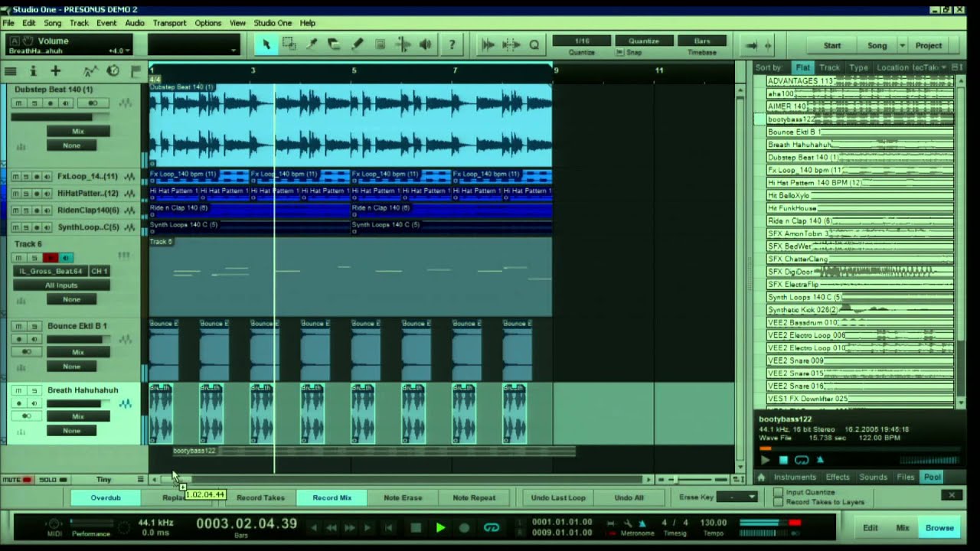This screenshot has height=551, width=980.
Task: Click the Undo Last Loop button
Action: (x=558, y=497)
